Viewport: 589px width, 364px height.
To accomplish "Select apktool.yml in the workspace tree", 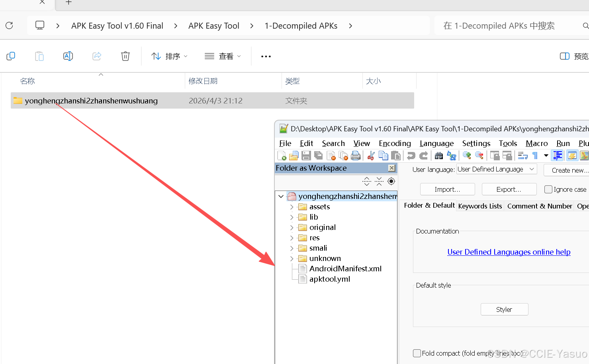I will point(330,279).
